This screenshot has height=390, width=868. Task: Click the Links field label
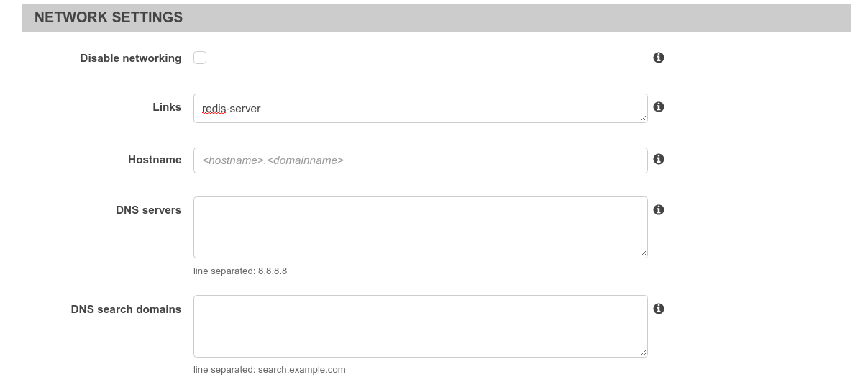167,107
